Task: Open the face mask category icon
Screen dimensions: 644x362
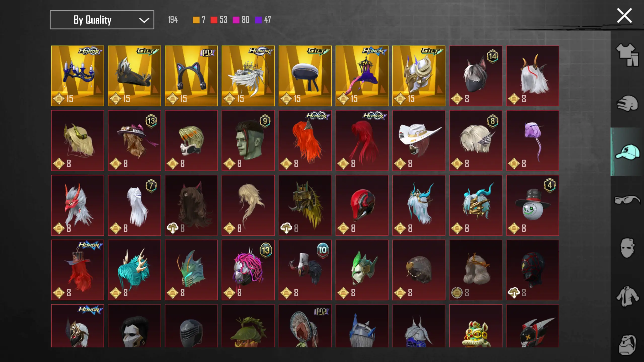Action: pos(627,248)
